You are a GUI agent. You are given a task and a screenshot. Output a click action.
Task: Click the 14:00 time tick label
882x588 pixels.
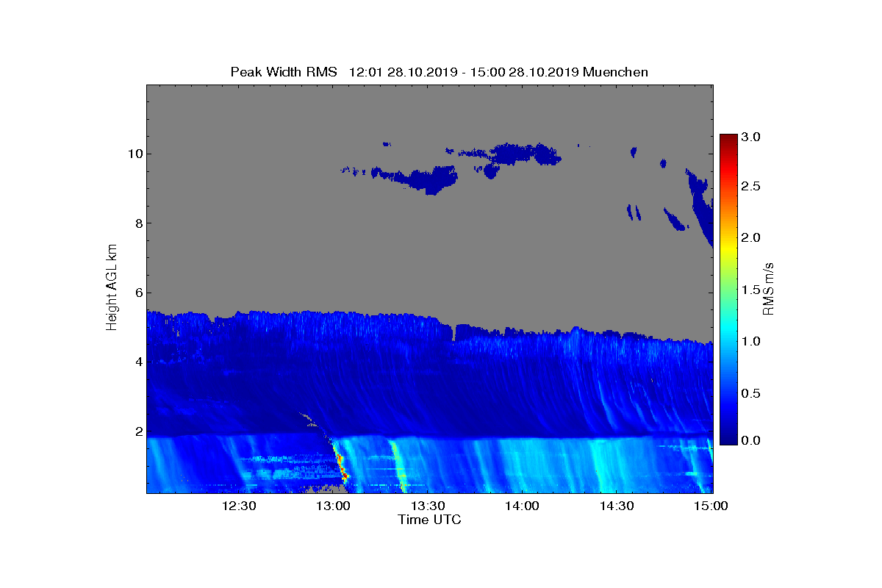click(522, 506)
